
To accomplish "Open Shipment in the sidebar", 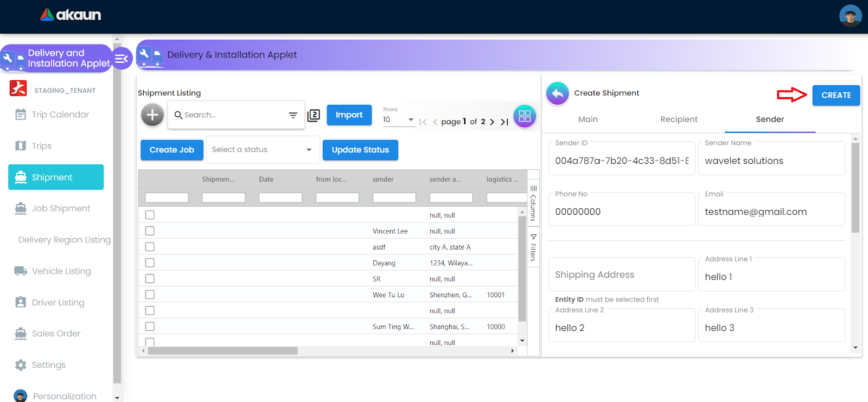I will (x=56, y=177).
